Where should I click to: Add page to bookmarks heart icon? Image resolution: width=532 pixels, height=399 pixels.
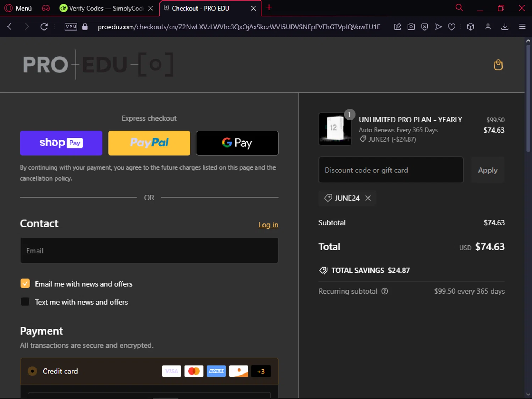click(x=451, y=27)
